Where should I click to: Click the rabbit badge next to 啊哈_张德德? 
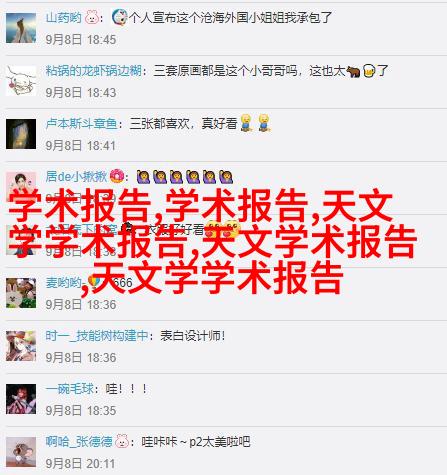click(x=122, y=441)
